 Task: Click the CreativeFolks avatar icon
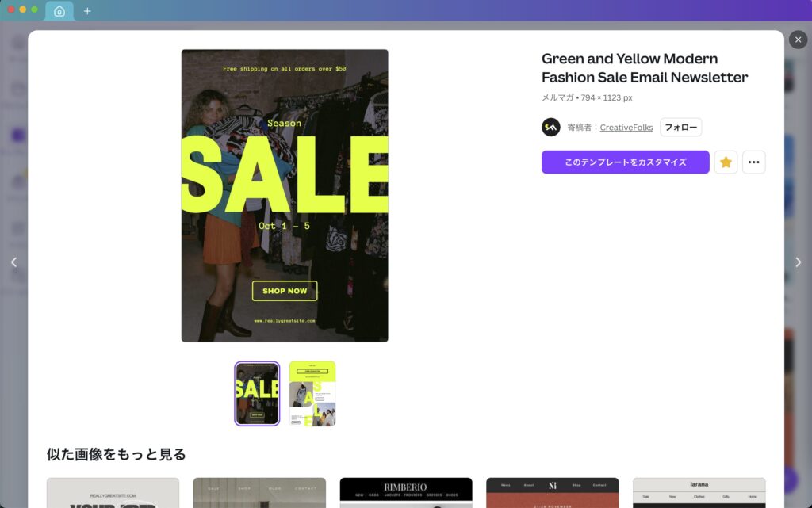pos(551,128)
